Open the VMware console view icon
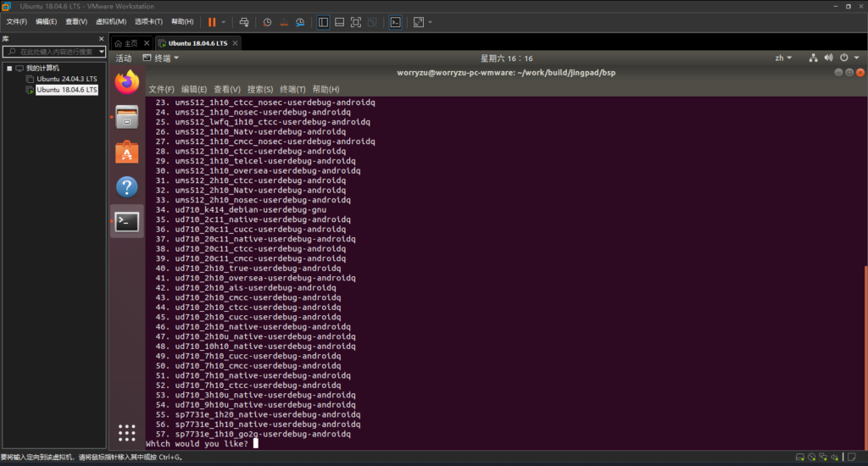 tap(395, 22)
